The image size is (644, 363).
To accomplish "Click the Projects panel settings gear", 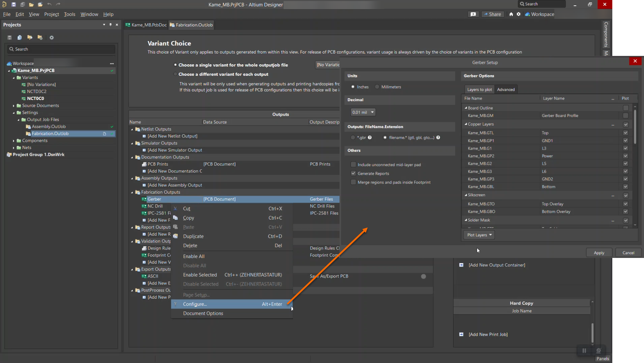I will pyautogui.click(x=52, y=37).
